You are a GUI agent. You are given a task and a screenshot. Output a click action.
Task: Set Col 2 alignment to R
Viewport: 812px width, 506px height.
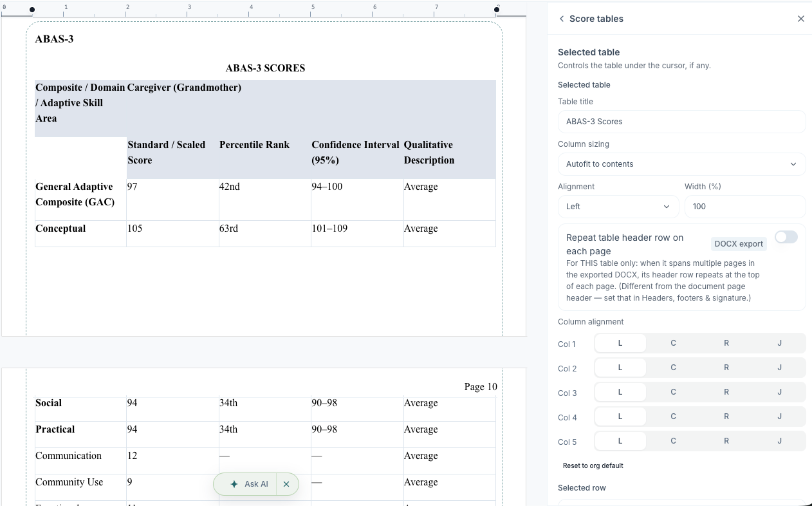click(x=726, y=368)
